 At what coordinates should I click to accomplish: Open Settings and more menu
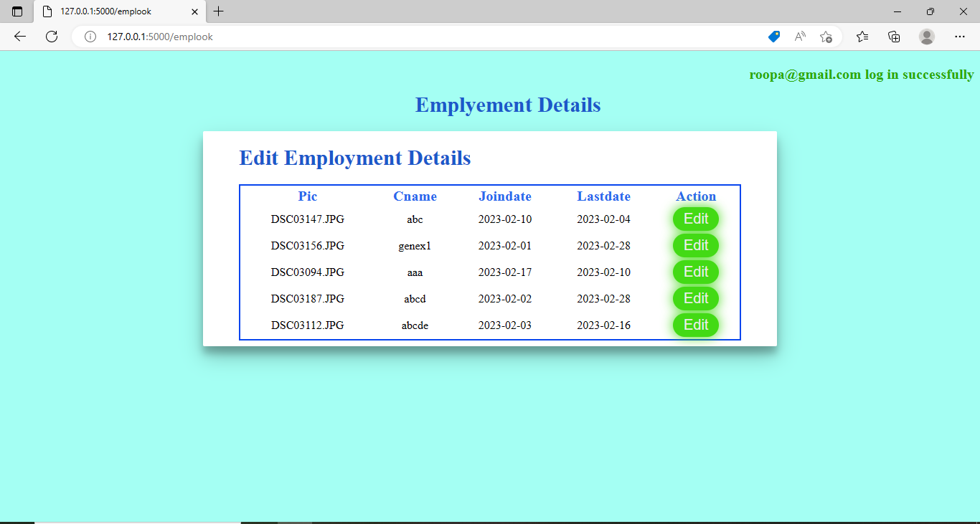tap(959, 37)
